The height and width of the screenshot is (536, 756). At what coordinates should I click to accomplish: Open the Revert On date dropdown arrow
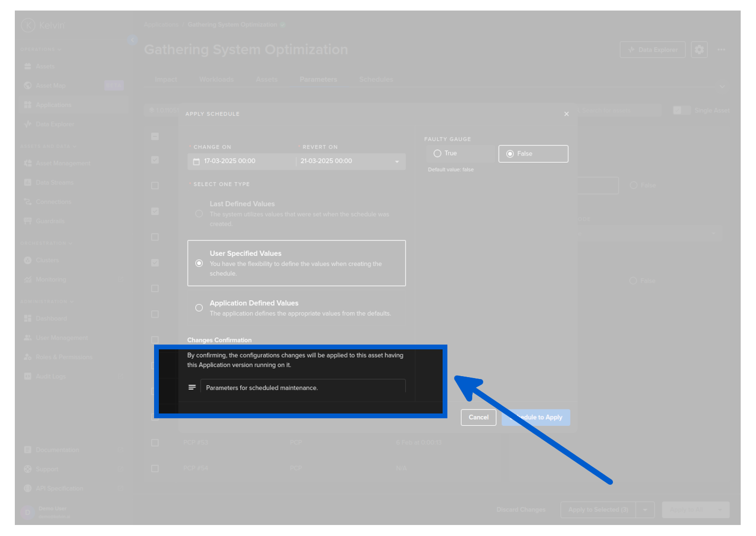[397, 162]
